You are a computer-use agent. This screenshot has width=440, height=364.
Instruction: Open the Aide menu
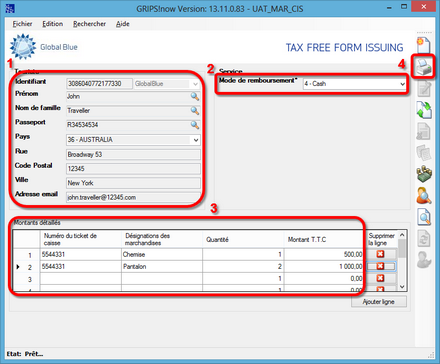123,24
